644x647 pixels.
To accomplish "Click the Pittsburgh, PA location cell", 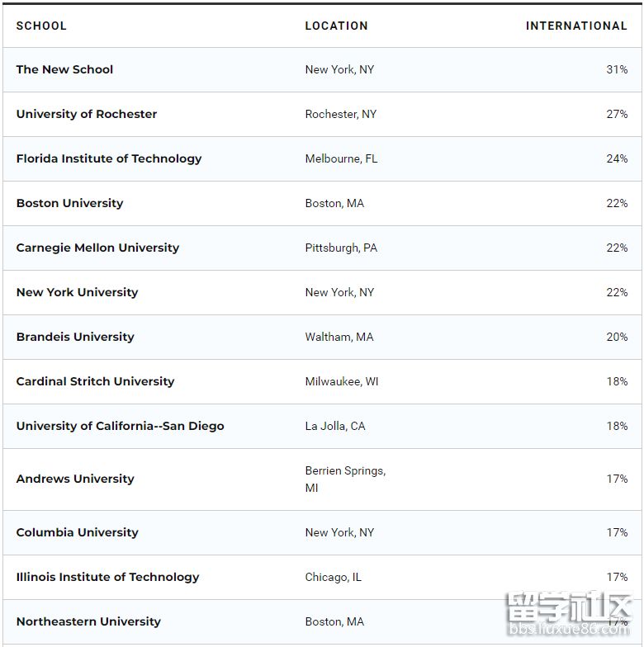I will [x=341, y=248].
